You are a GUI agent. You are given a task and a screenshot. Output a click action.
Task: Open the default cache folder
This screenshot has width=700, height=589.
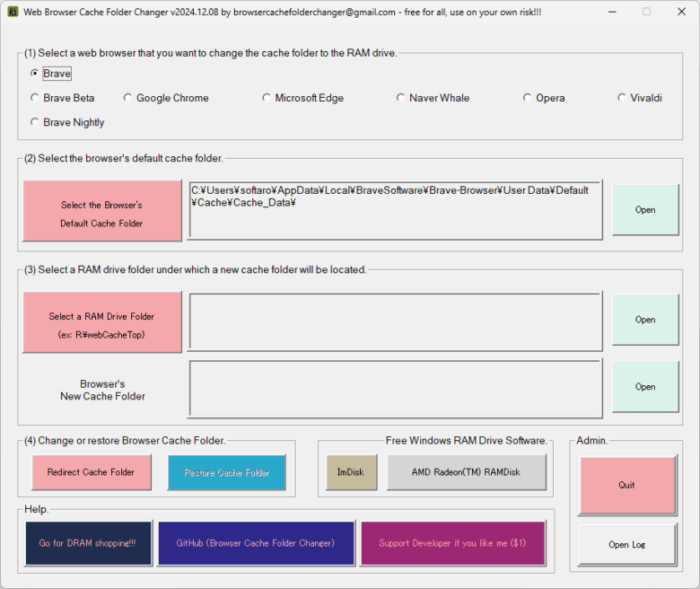(x=645, y=210)
